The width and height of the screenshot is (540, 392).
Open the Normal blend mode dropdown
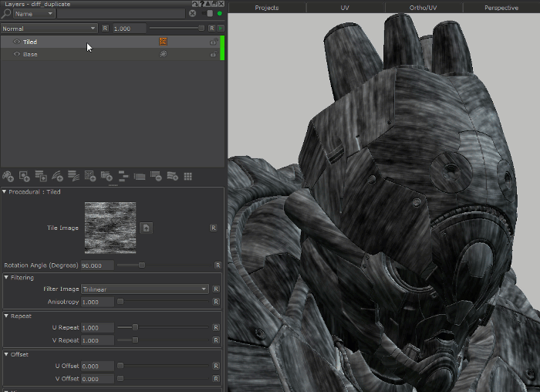pos(49,28)
